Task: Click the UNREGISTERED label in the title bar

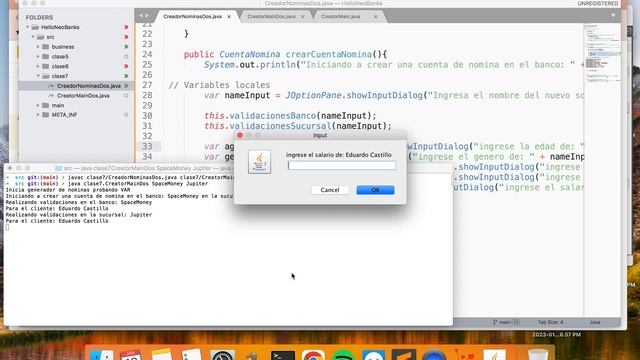Action: pyautogui.click(x=598, y=3)
